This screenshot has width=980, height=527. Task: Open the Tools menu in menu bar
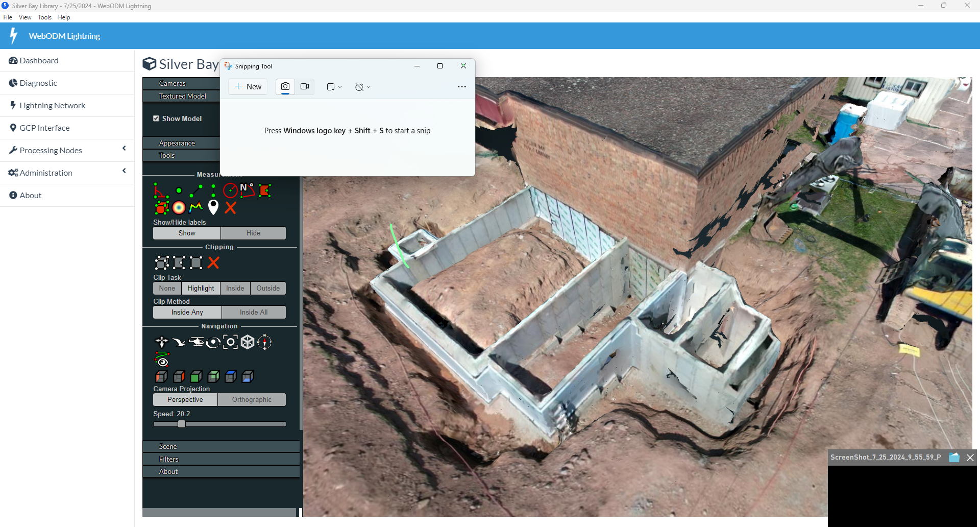44,17
